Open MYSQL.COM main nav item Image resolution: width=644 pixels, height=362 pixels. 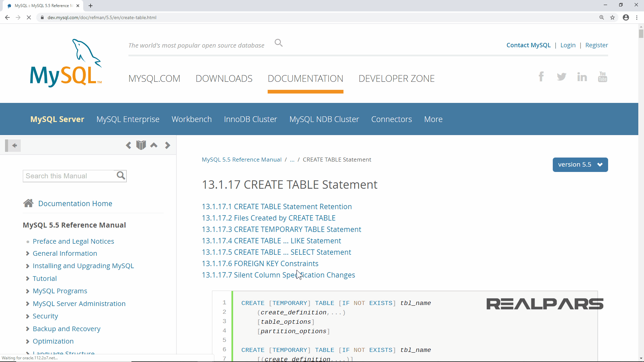pyautogui.click(x=154, y=78)
